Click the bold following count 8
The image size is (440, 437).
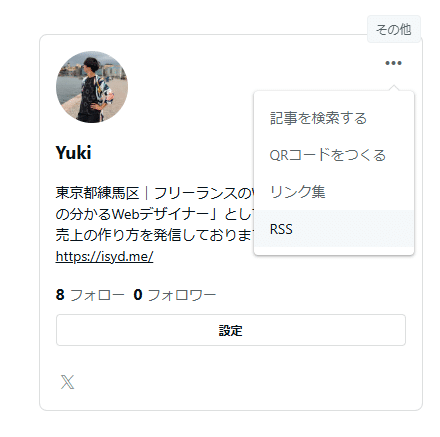click(60, 295)
